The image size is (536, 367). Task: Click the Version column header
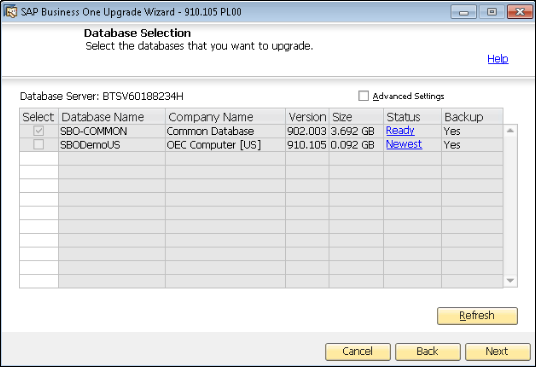307,117
